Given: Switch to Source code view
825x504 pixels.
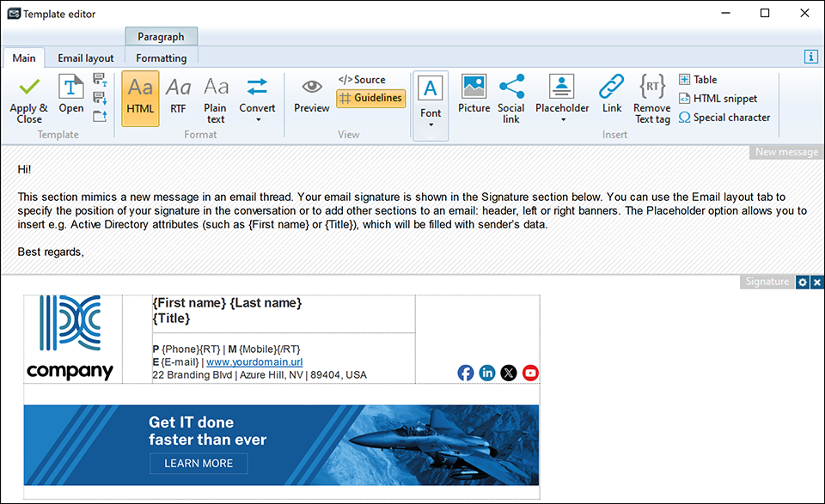Looking at the screenshot, I should [362, 79].
